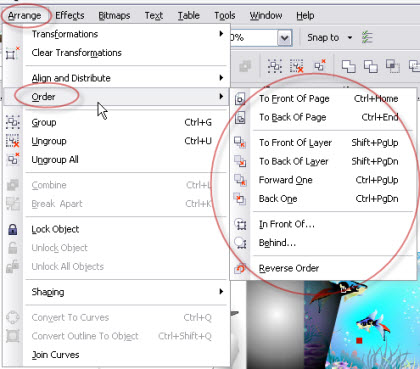Click the Group icon in Arrange menu
Screen dimensions: 420x369
pos(13,122)
